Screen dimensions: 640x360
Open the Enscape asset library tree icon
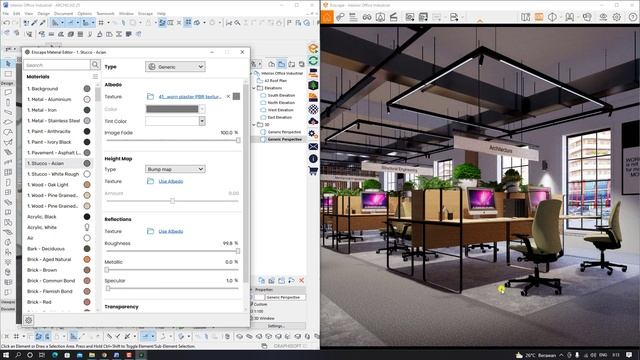(x=313, y=85)
